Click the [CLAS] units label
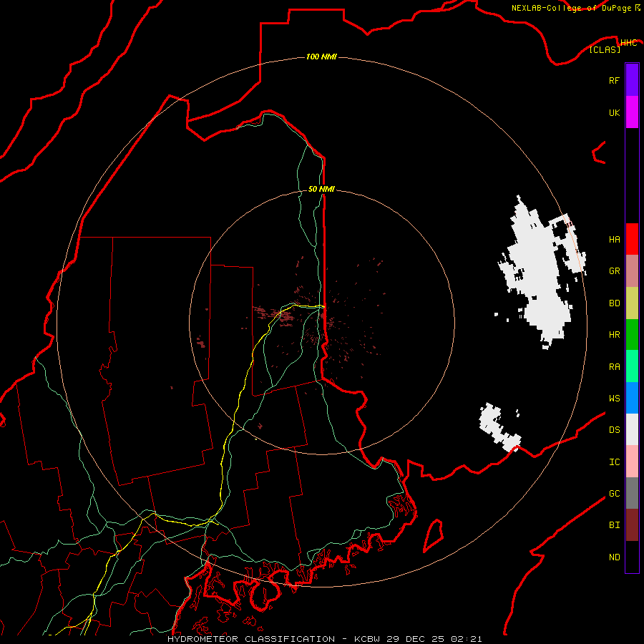Screen dimensions: 644x644 point(605,49)
